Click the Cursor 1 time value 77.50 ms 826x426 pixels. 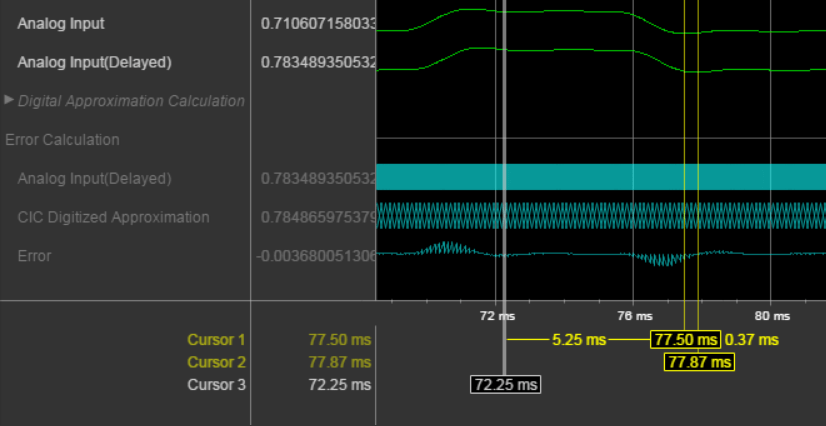click(340, 340)
